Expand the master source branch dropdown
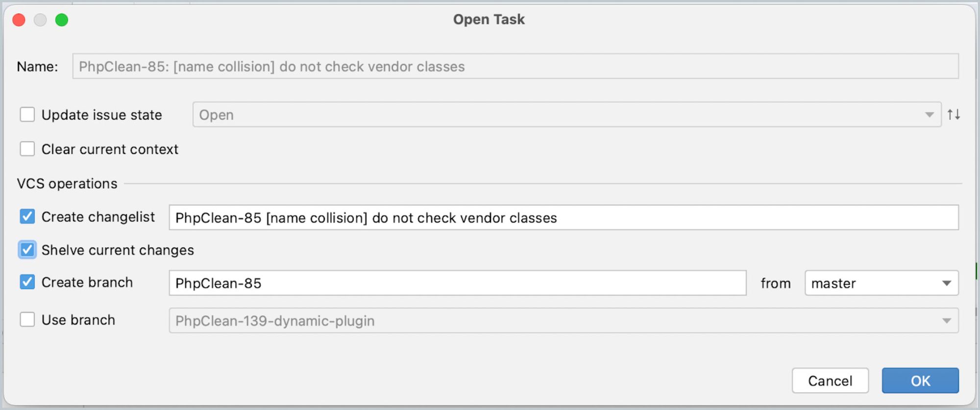 pos(882,283)
